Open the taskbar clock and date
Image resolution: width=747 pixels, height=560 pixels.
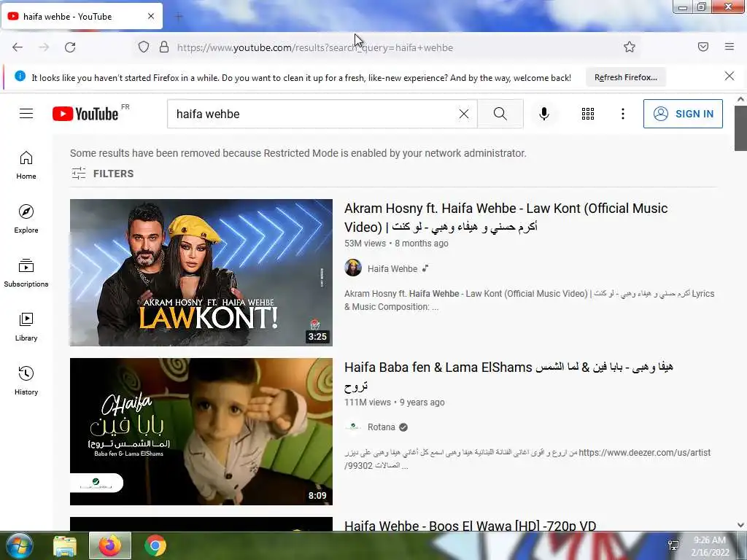710,546
